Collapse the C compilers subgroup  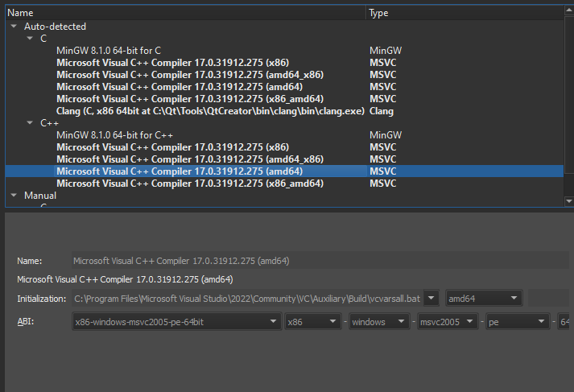(30, 39)
